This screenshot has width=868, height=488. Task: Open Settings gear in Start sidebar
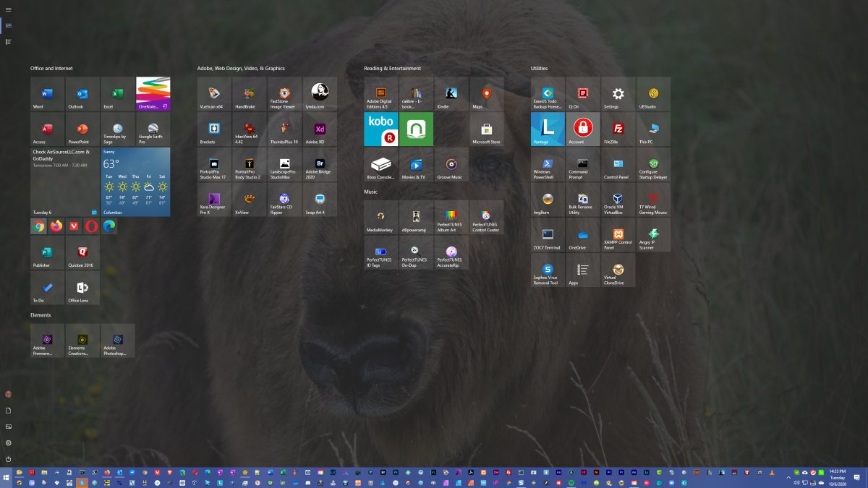[x=8, y=442]
